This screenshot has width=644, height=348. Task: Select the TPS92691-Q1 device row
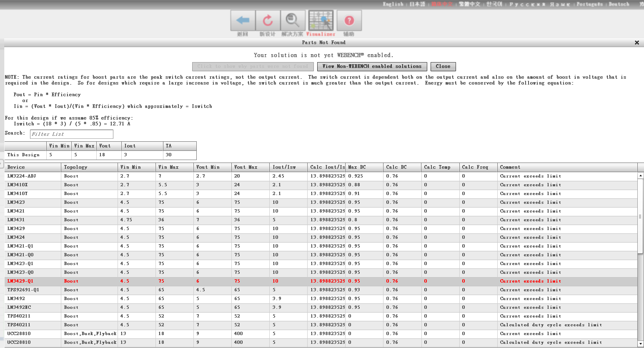321,290
